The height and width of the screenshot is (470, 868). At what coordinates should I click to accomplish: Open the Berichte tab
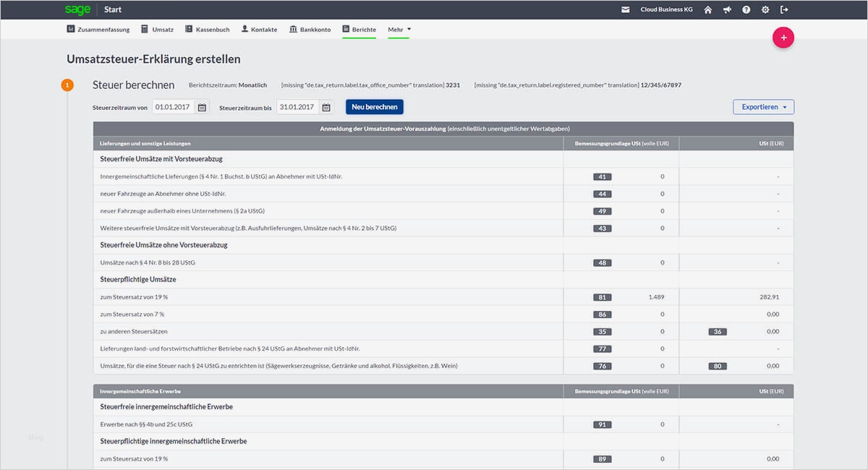pos(359,30)
